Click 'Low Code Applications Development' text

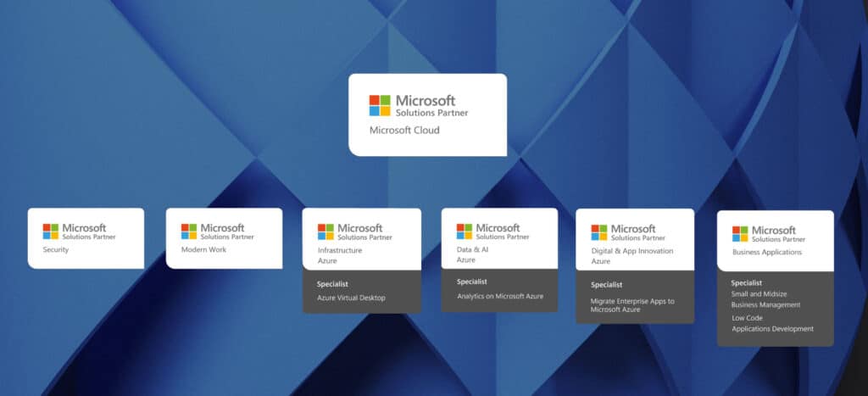(x=773, y=323)
